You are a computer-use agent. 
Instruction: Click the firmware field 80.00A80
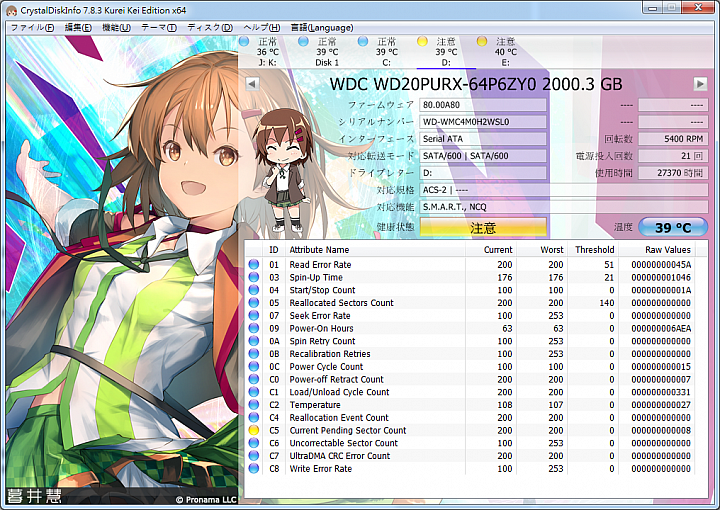click(x=483, y=105)
